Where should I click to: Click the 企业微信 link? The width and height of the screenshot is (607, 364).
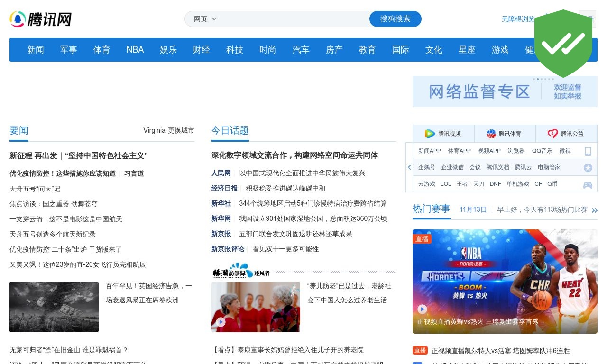coord(452,167)
